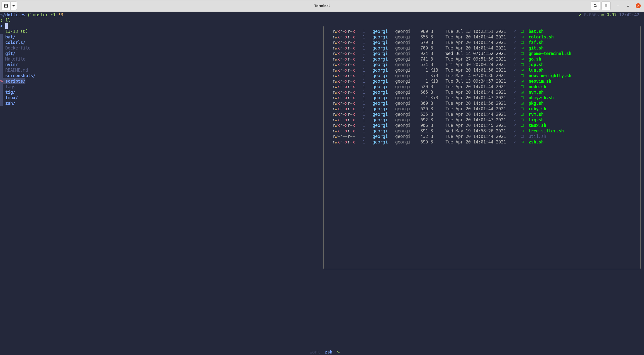Open the hamburger menu button
644x355 pixels.
coord(606,6)
